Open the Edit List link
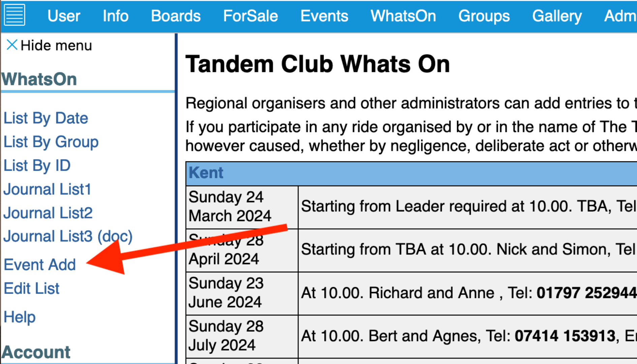The width and height of the screenshot is (637, 364). (32, 288)
